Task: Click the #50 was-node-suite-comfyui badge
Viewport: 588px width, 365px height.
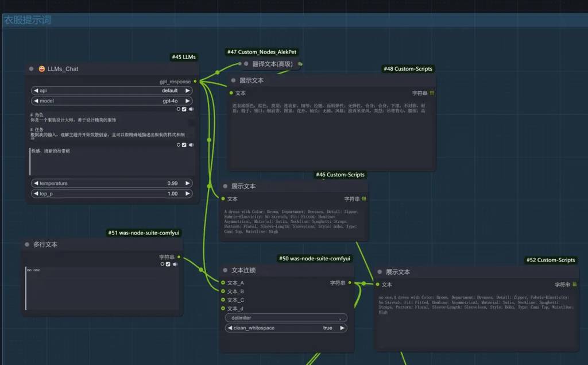Action: tap(315, 259)
